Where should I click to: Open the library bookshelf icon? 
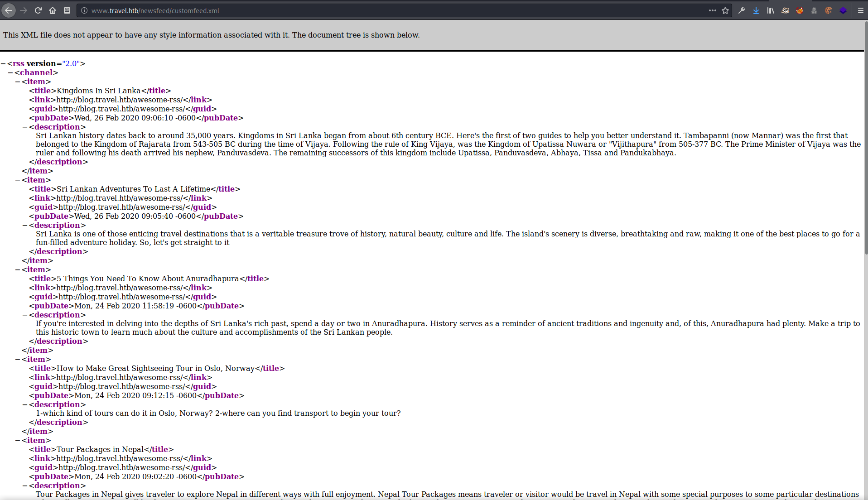771,10
